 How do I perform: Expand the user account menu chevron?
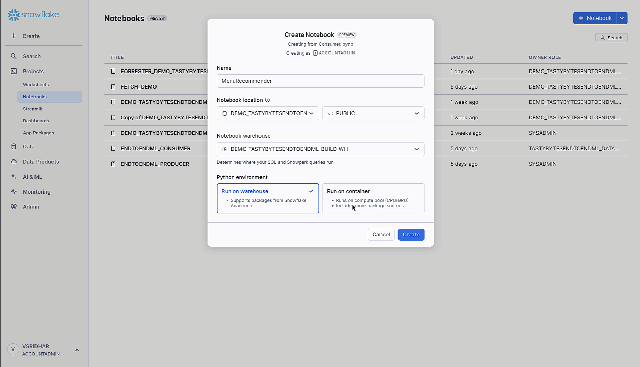click(77, 350)
